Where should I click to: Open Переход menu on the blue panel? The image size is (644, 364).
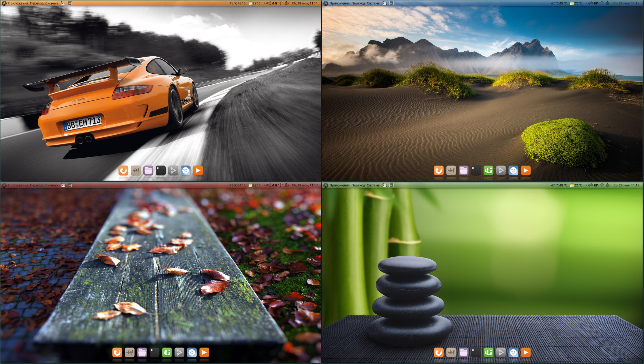coord(358,3)
